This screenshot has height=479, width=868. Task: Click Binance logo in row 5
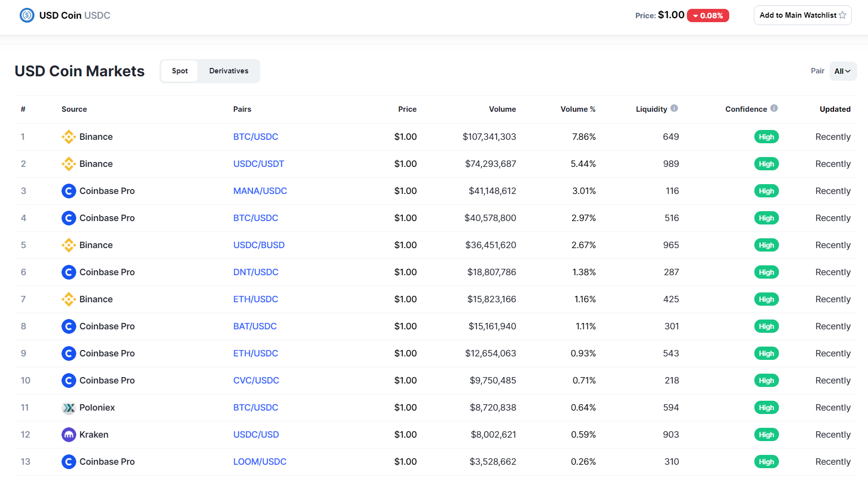click(x=69, y=245)
